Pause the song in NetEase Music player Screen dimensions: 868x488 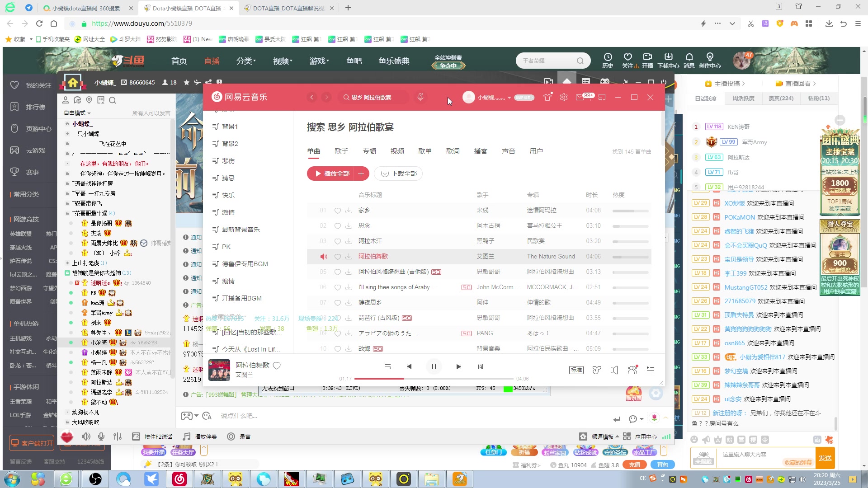click(x=434, y=366)
